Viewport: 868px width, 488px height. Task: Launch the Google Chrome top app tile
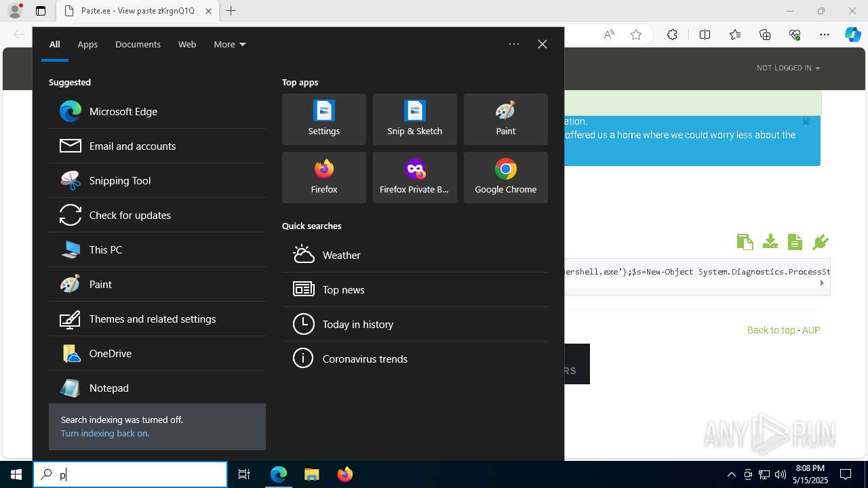point(506,178)
